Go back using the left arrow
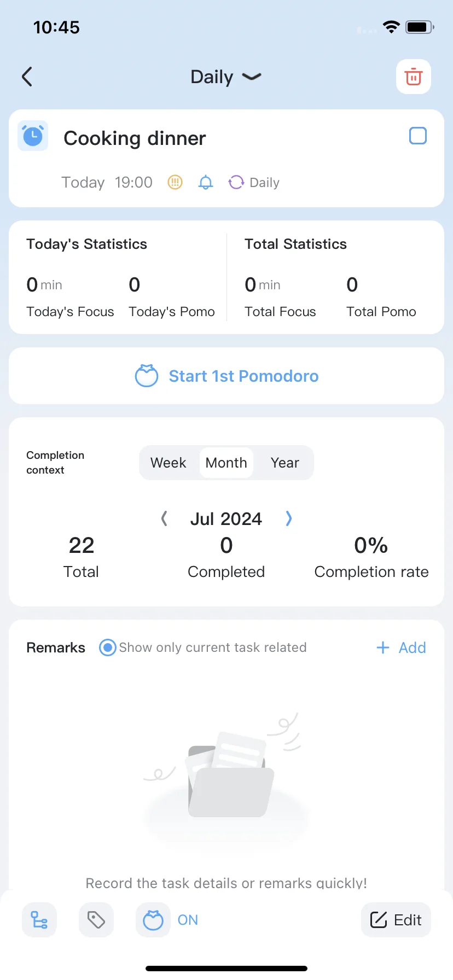The image size is (453, 980). tap(27, 77)
